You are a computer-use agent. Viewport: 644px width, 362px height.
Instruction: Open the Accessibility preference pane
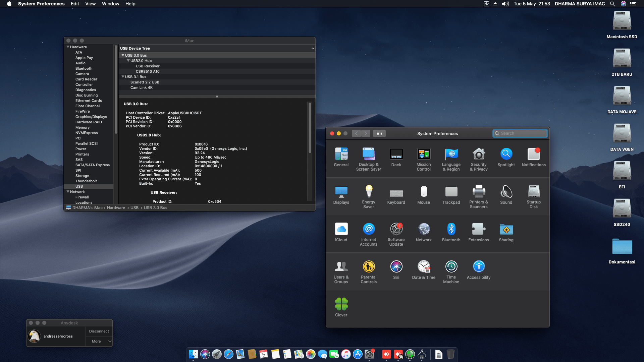[x=479, y=269]
